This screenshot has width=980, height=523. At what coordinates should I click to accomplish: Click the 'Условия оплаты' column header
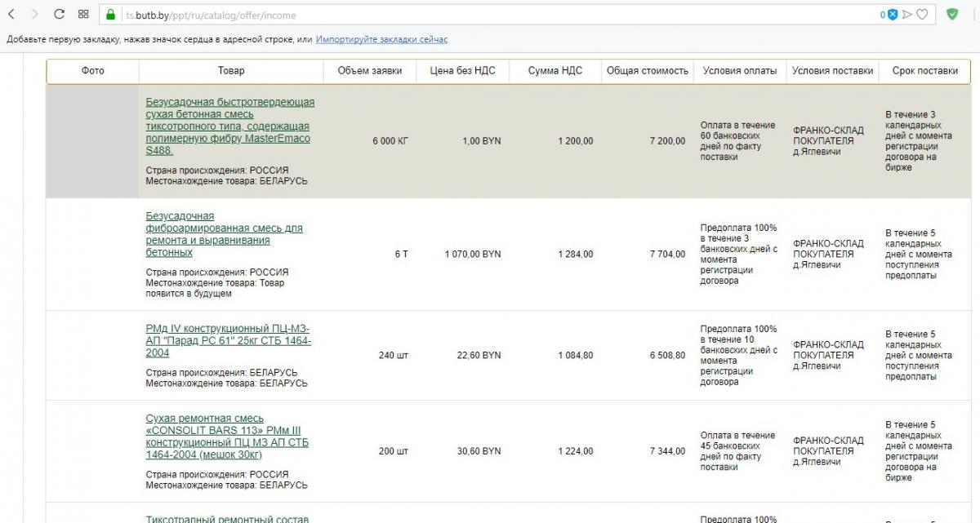(x=740, y=71)
